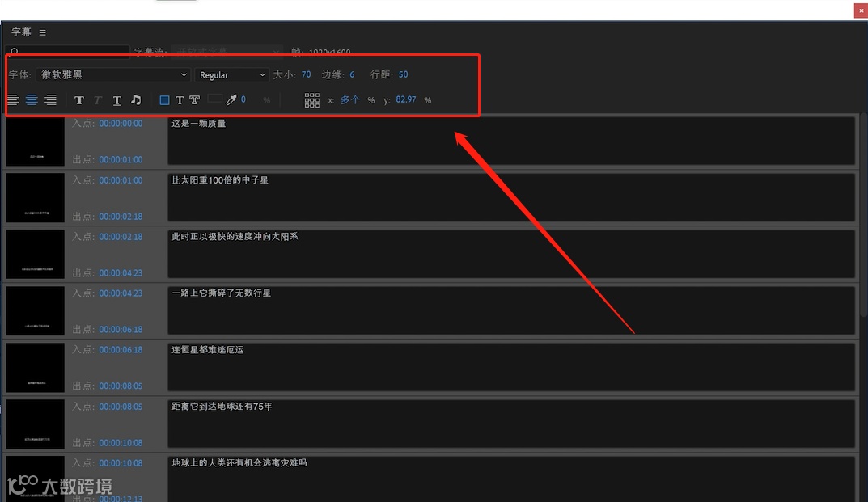Edit in point 00:00:04:23 of fourth caption
Screen dimensions: 868x502
[121, 293]
